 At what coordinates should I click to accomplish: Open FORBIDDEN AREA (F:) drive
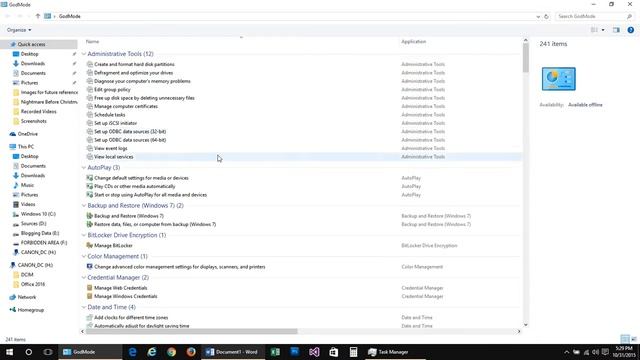click(44, 243)
